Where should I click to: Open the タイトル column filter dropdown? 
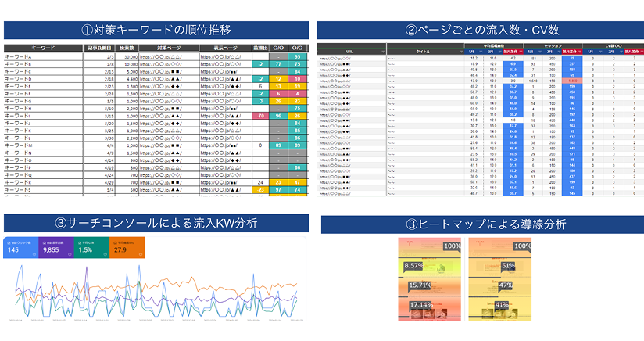(461, 52)
